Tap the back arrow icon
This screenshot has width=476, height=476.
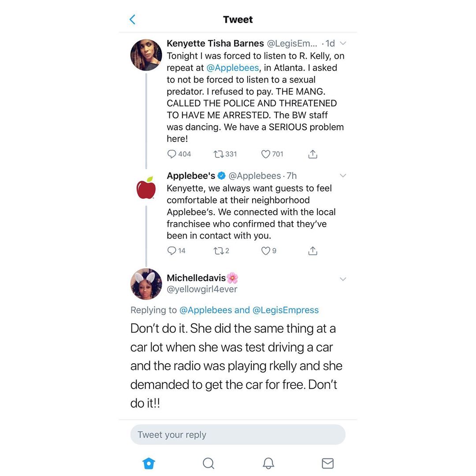pos(132,19)
